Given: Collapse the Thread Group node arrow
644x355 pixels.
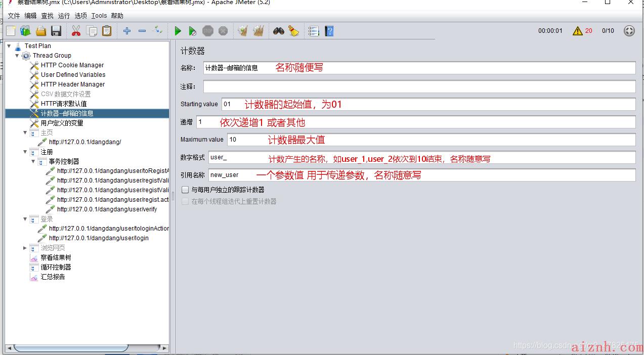Looking at the screenshot, I should coord(17,56).
